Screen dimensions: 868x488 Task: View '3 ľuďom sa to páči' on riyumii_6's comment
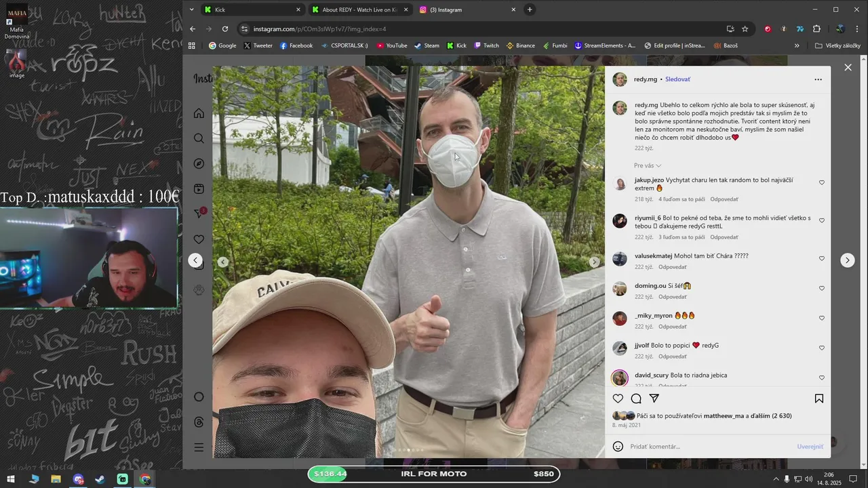coord(682,237)
